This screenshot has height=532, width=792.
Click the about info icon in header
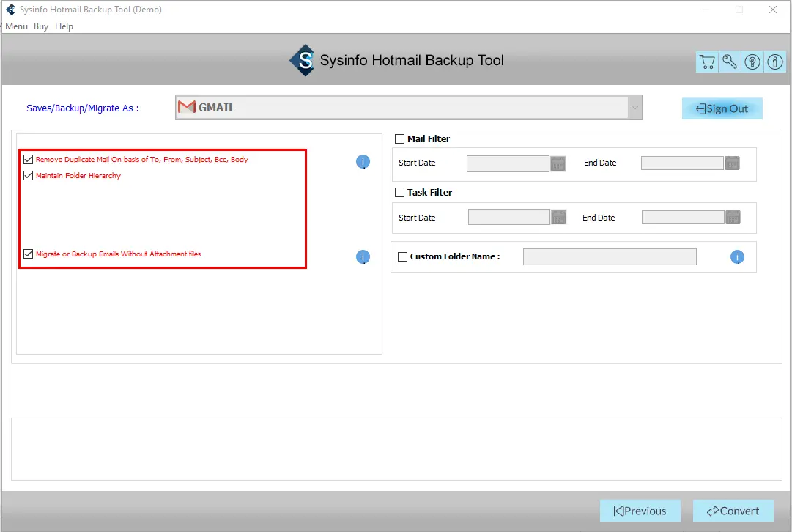coord(775,62)
